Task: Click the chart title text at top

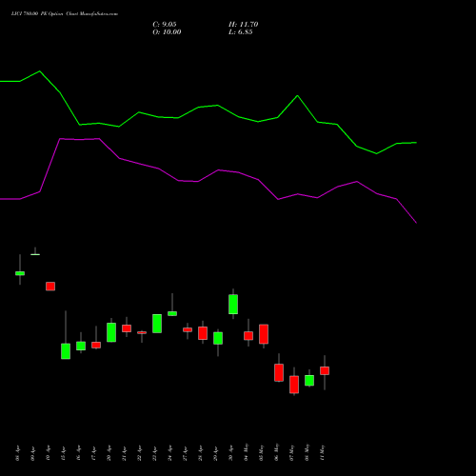Action: click(x=65, y=14)
